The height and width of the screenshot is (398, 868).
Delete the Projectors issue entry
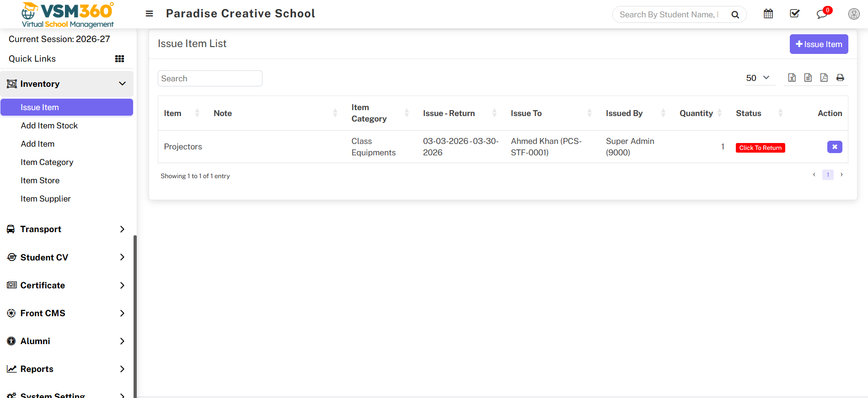[x=835, y=147]
